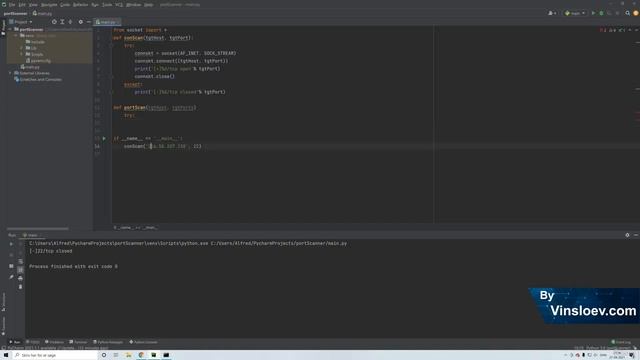Open the Navigate menu
This screenshot has width=640, height=360.
49,4
